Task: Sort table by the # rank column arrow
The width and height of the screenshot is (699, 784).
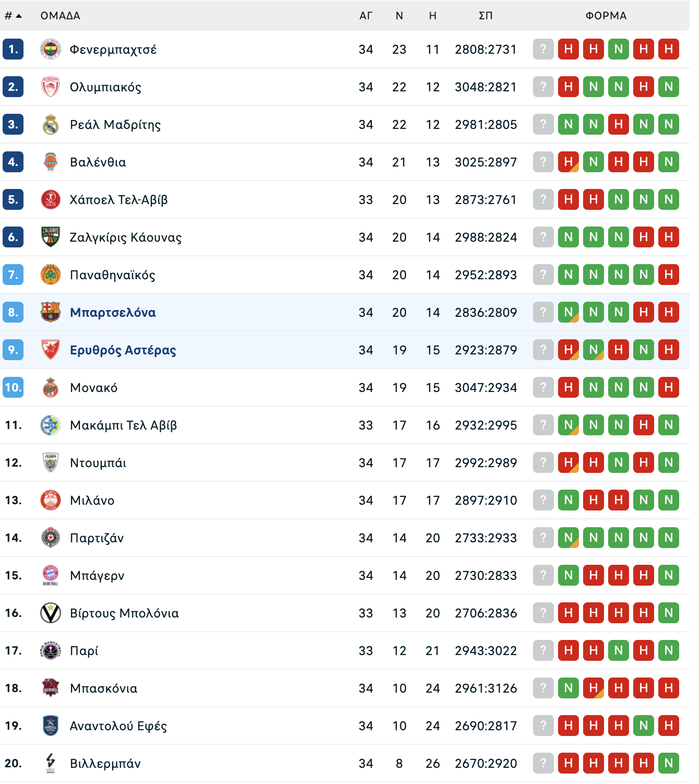Action: click(x=19, y=16)
